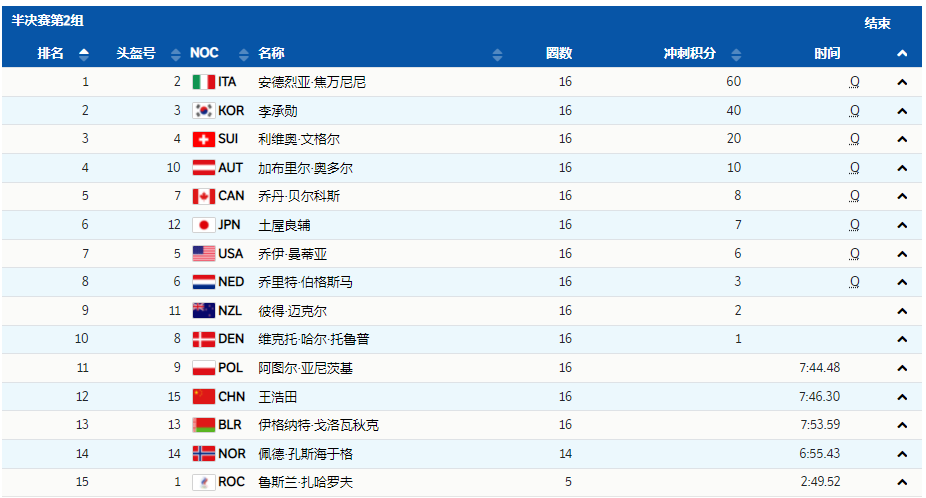The width and height of the screenshot is (926, 498).
Task: Sort table by 排名 column arrows
Action: point(84,54)
